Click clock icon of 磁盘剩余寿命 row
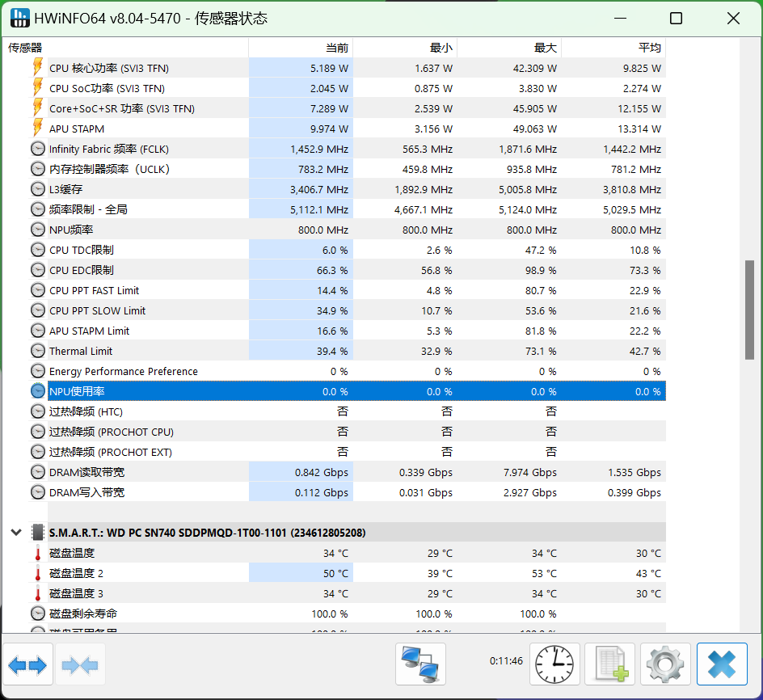The width and height of the screenshot is (763, 700). (37, 614)
